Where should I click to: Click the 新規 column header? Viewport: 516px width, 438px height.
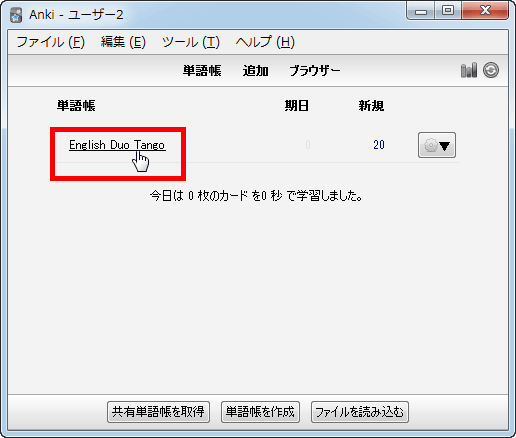pos(371,106)
